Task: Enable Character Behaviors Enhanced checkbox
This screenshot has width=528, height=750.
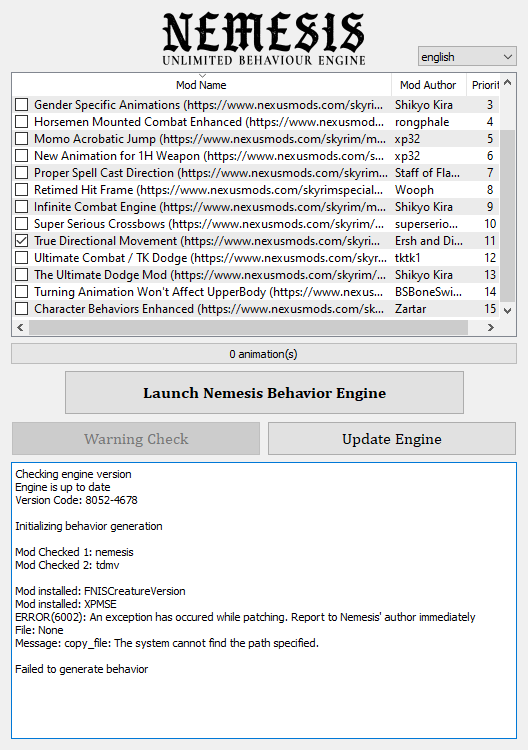Action: click(x=22, y=309)
